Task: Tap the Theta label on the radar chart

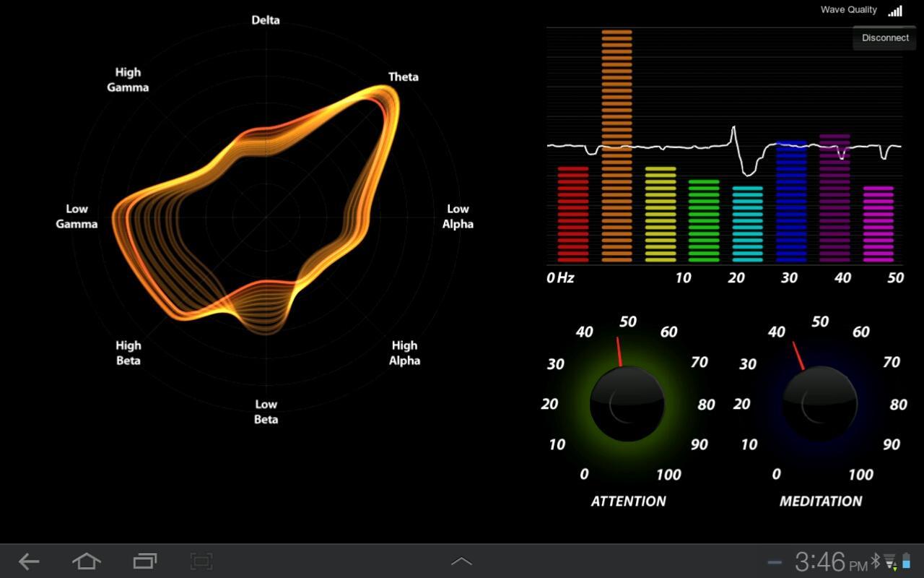Action: pos(404,77)
